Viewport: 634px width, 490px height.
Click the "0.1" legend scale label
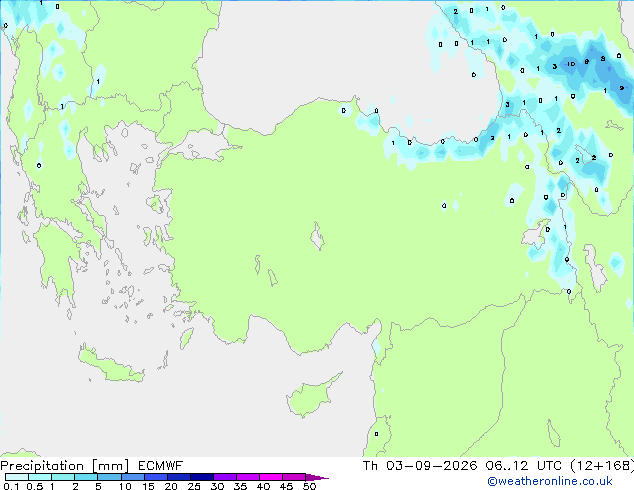11,486
